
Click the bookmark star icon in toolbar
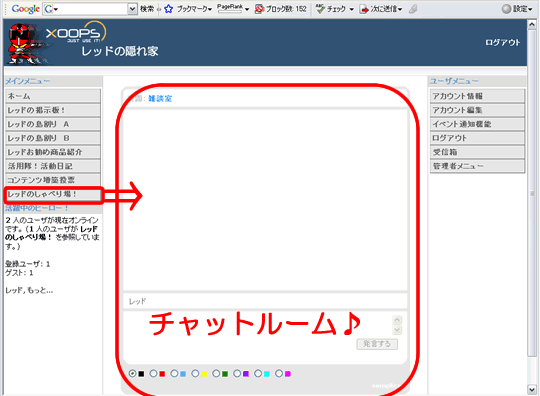pyautogui.click(x=168, y=9)
